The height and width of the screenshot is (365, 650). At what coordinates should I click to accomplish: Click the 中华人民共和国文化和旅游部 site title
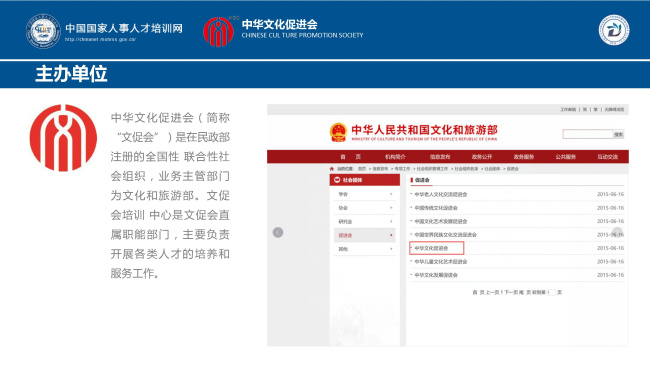coord(424,130)
